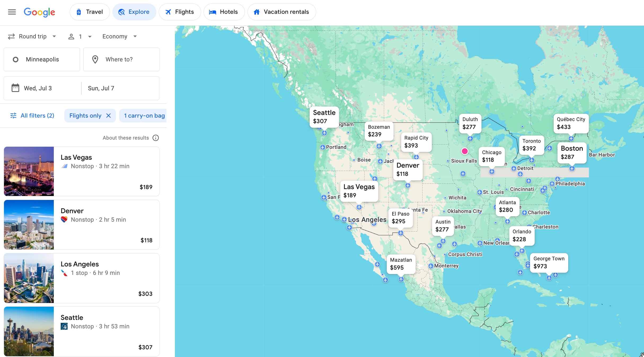
Task: Expand the Round trip dropdown
Action: tap(32, 37)
